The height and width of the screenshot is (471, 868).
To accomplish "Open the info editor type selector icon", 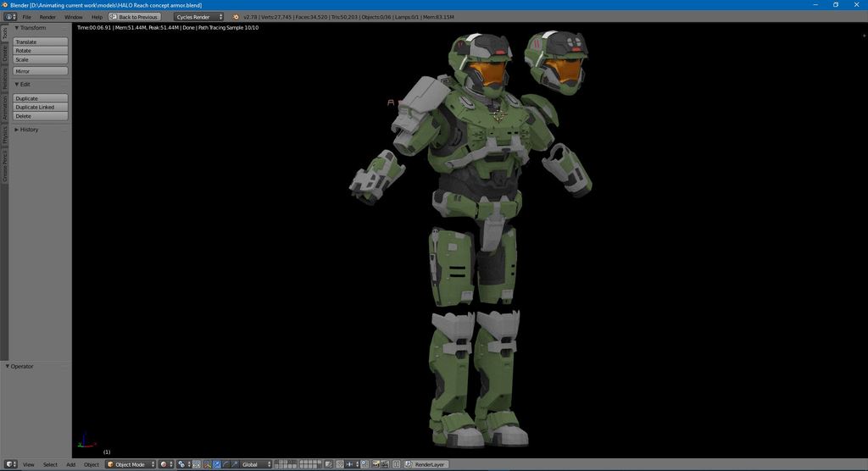I will coord(10,17).
